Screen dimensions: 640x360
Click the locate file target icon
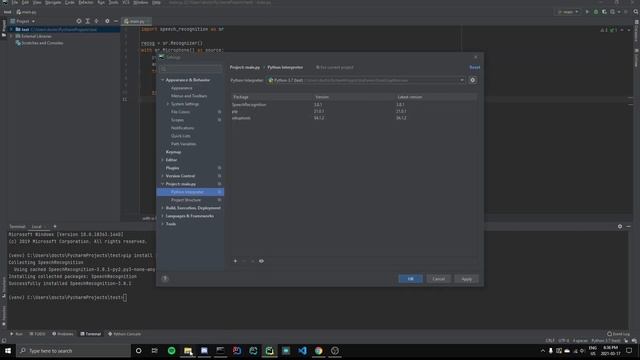(x=79, y=21)
